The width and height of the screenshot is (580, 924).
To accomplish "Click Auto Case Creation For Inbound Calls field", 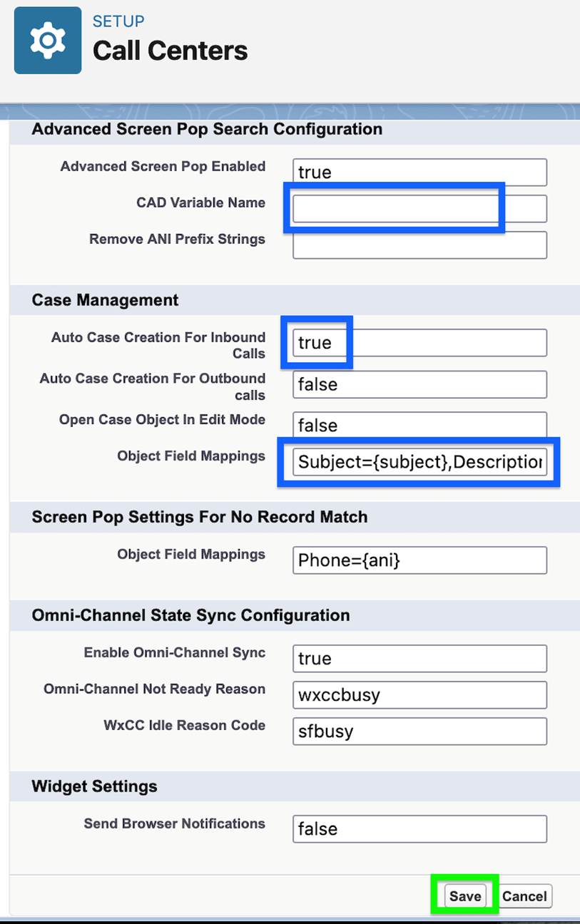I will [x=419, y=343].
